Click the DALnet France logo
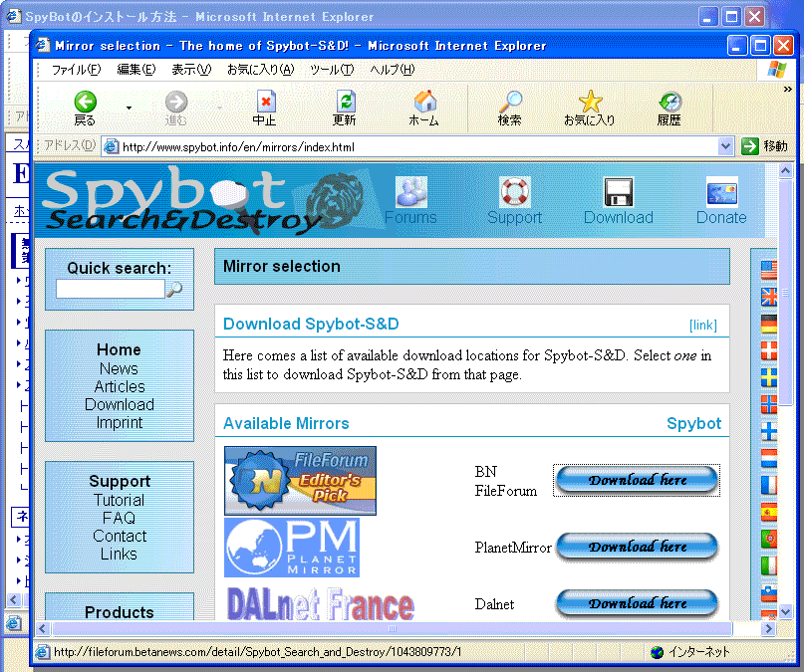The image size is (804, 672). pos(321,604)
